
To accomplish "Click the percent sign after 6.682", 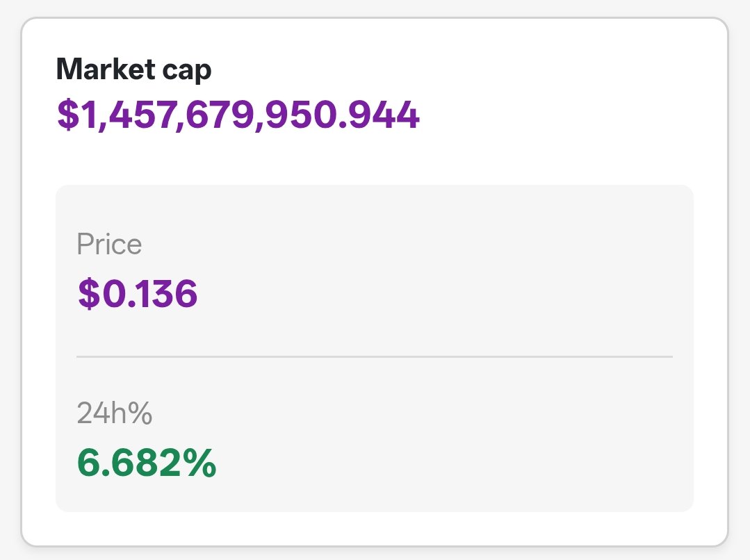I will (202, 463).
